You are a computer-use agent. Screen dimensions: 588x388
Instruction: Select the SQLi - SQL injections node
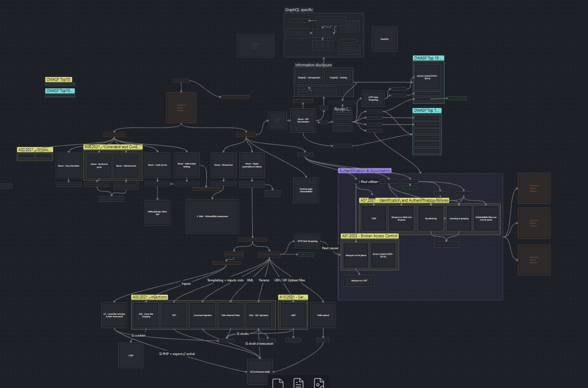pyautogui.click(x=259, y=315)
